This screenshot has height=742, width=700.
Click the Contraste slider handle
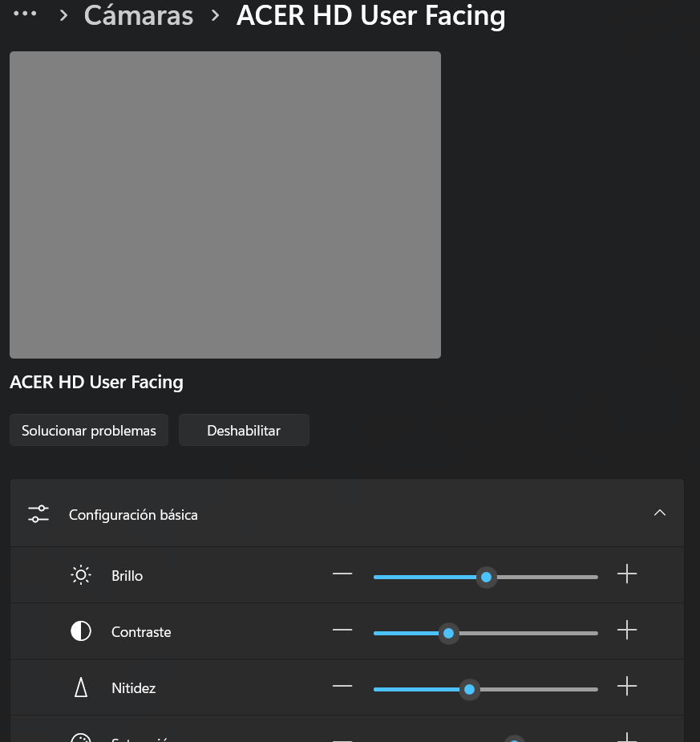coord(449,633)
